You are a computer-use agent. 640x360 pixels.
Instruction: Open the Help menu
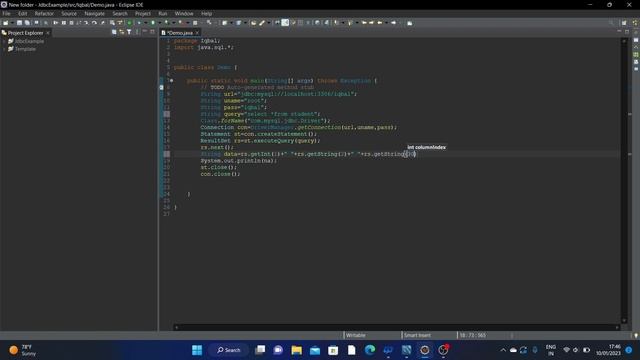[207, 13]
